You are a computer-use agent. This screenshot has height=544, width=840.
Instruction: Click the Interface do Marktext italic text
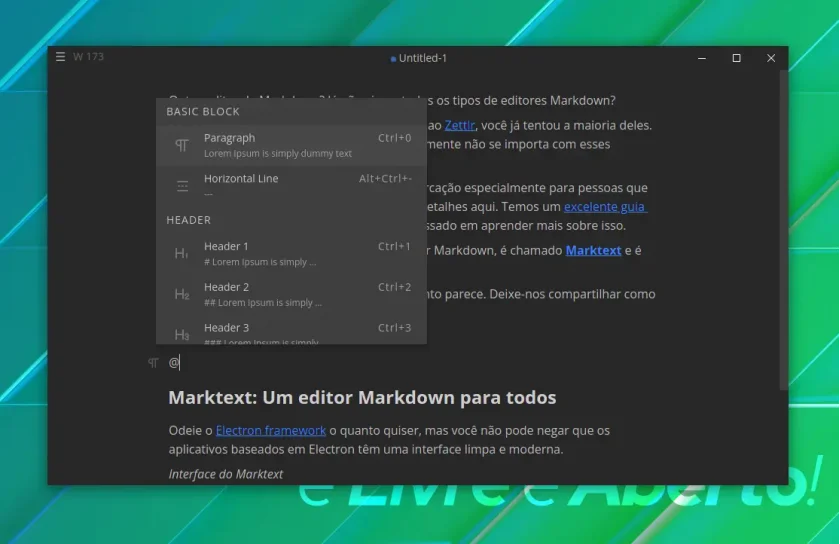226,474
